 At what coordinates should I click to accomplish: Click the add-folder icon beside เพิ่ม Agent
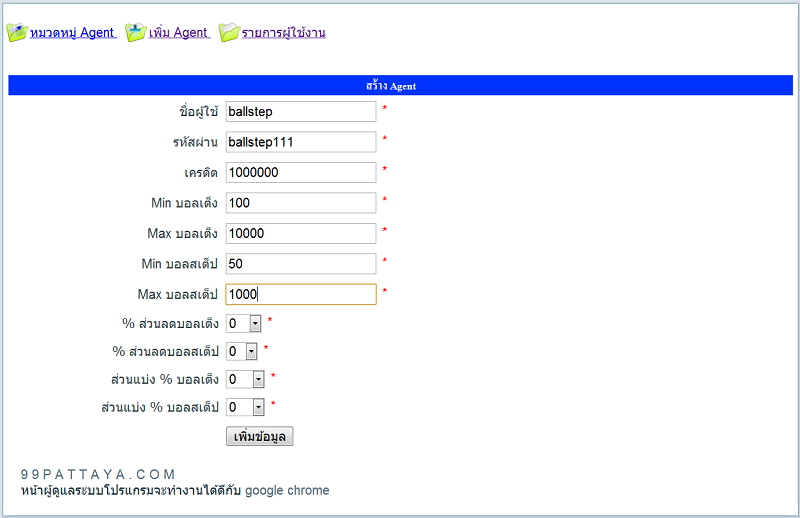(x=135, y=33)
